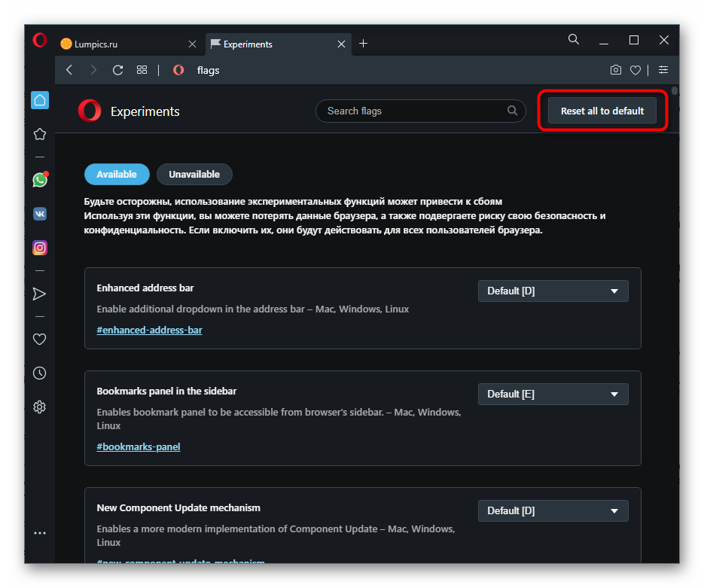
Task: Open WhatsApp from the sidebar
Action: click(40, 180)
